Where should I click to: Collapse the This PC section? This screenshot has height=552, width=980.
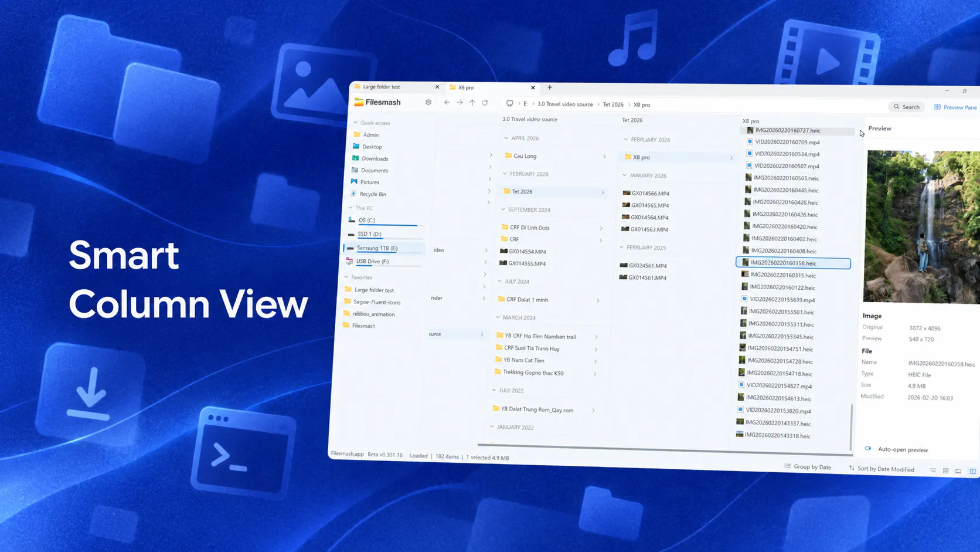coord(351,208)
